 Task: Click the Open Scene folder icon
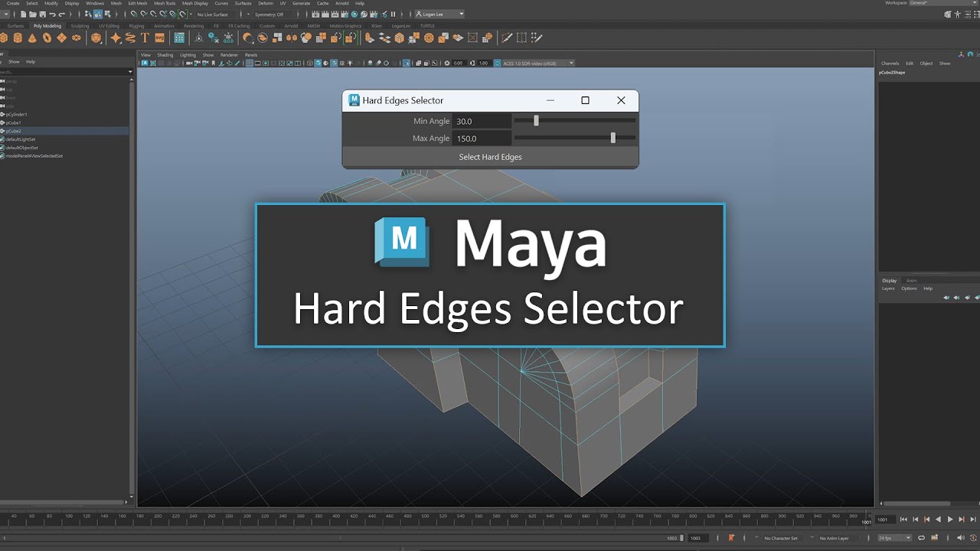pyautogui.click(x=33, y=14)
